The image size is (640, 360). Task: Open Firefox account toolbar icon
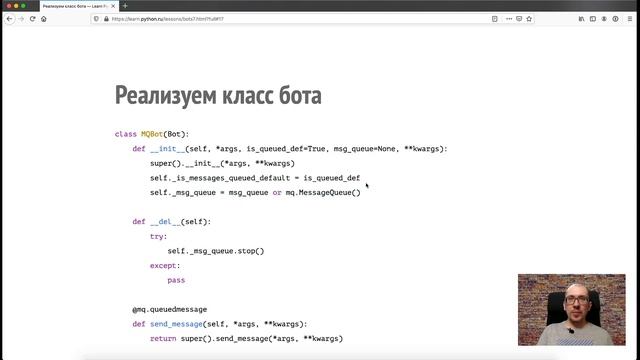(604, 19)
